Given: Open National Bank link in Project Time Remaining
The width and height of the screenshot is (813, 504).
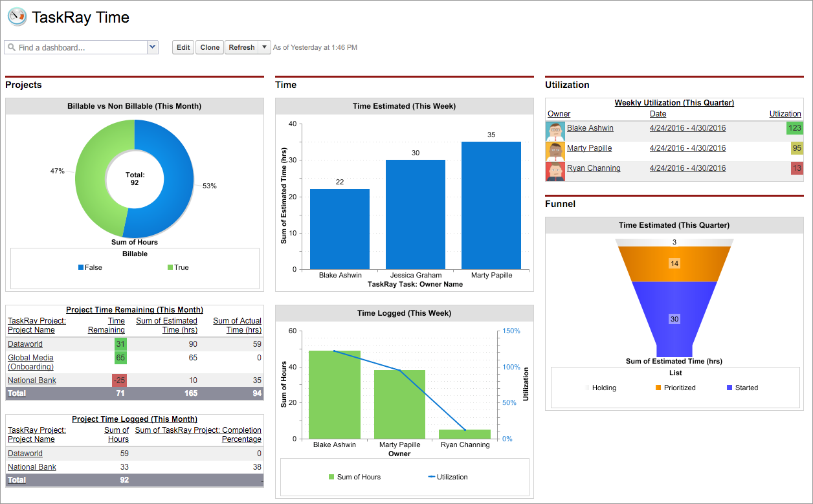Looking at the screenshot, I should pos(32,380).
